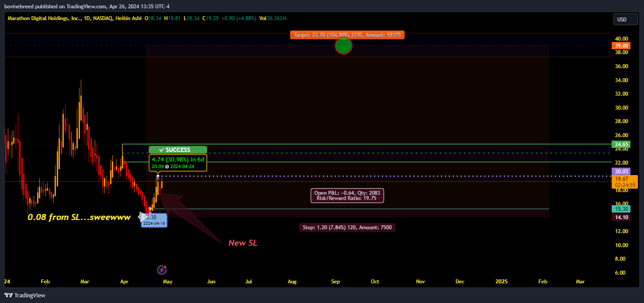Click the May label on time axis
644x303 pixels.
168,282
